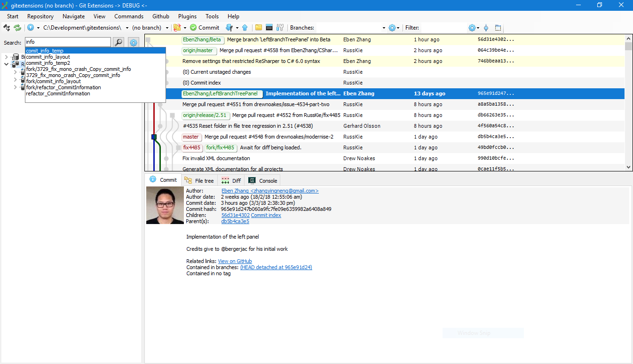Push changes using the Push arrow icon
The width and height of the screenshot is (633, 364).
click(x=245, y=27)
